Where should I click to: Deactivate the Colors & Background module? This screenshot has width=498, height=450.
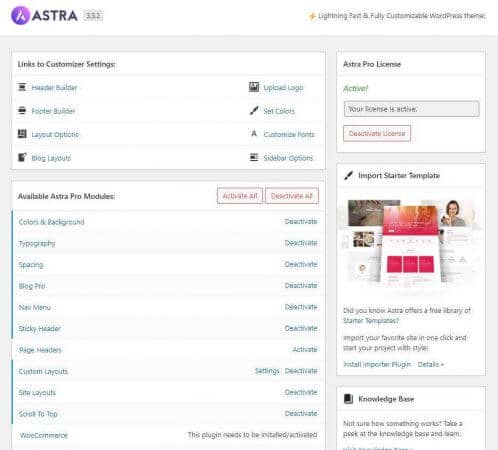tap(301, 221)
